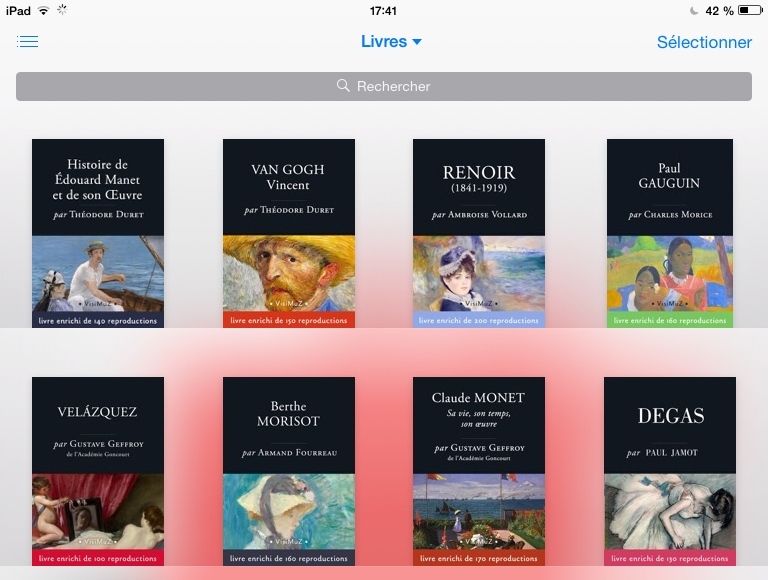Tap the iPad label in status bar
Screen dimensions: 768x580
pos(18,11)
